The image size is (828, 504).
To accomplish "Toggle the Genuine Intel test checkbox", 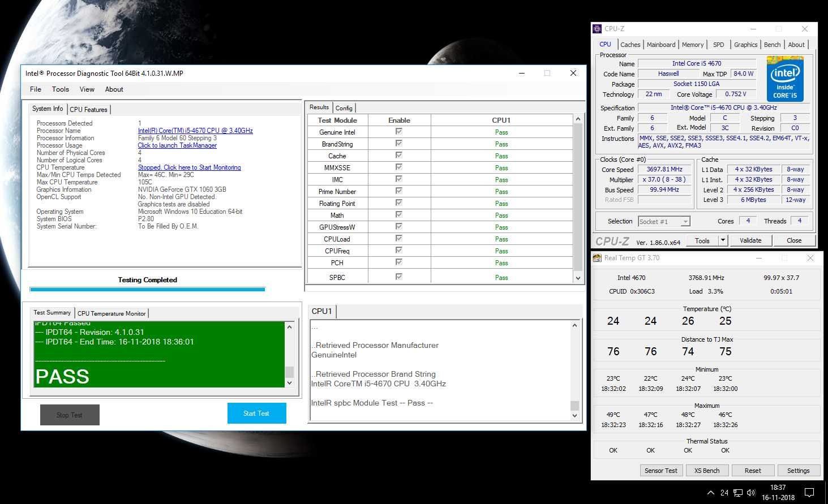I will 399,131.
